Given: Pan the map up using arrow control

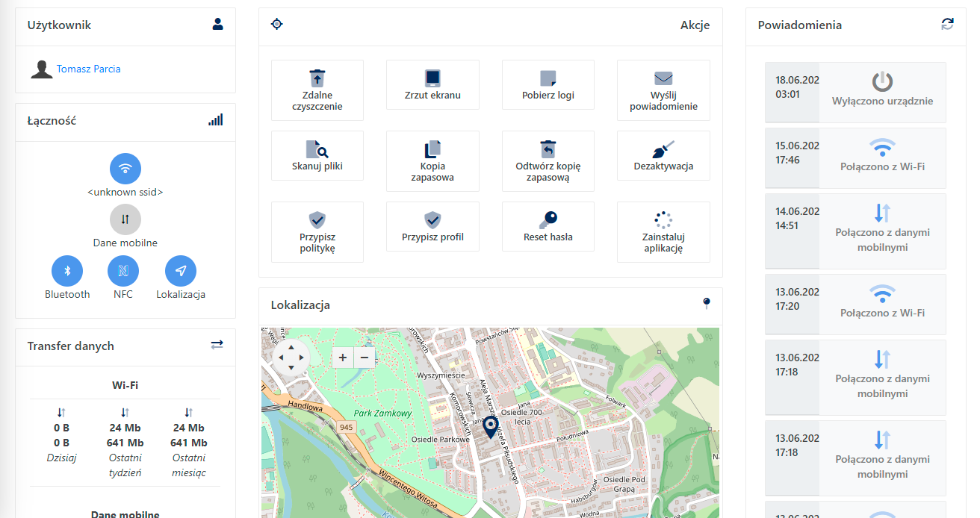Looking at the screenshot, I should point(291,347).
